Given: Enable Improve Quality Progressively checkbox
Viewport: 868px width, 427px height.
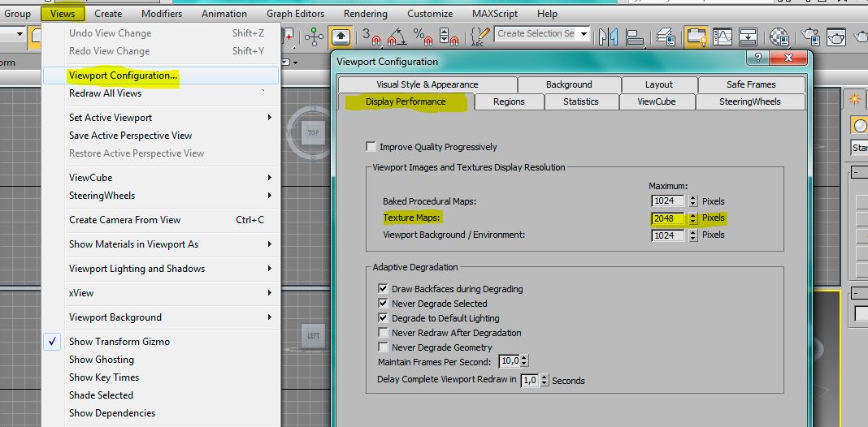Looking at the screenshot, I should [x=371, y=147].
